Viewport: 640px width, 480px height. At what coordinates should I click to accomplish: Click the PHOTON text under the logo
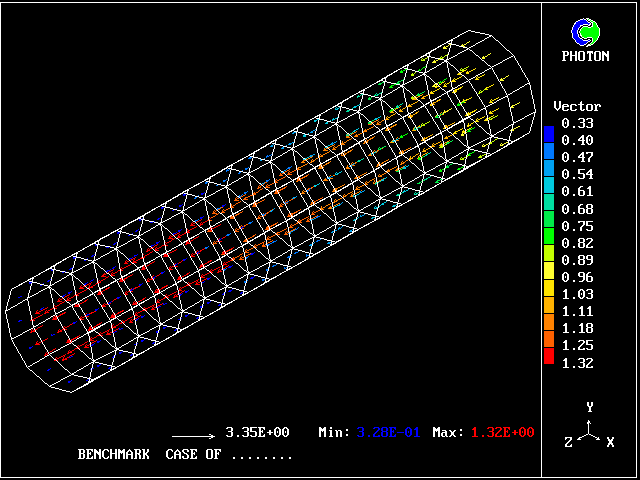tap(591, 57)
